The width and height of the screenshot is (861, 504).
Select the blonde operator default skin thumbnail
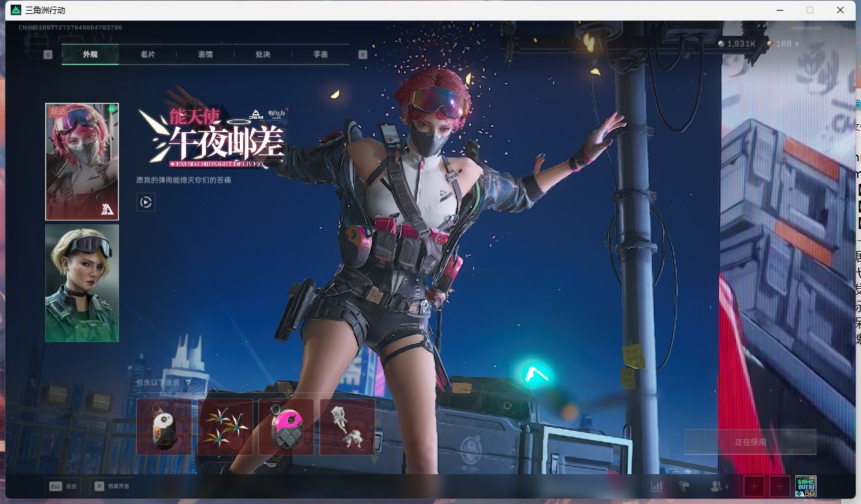click(x=82, y=283)
